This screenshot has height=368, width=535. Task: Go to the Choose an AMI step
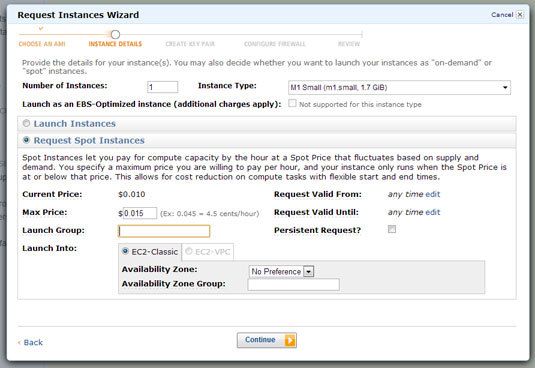[42, 44]
